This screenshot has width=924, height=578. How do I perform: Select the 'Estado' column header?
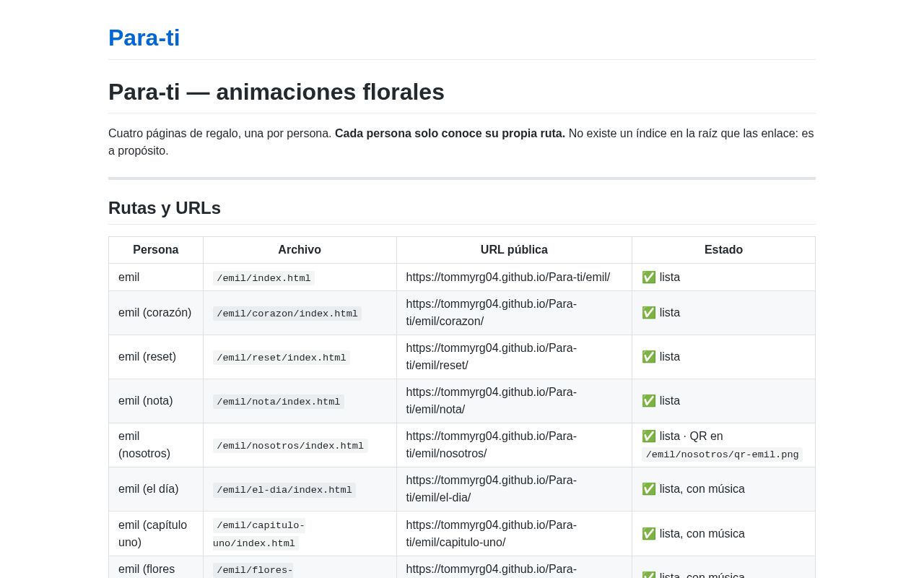pos(723,250)
